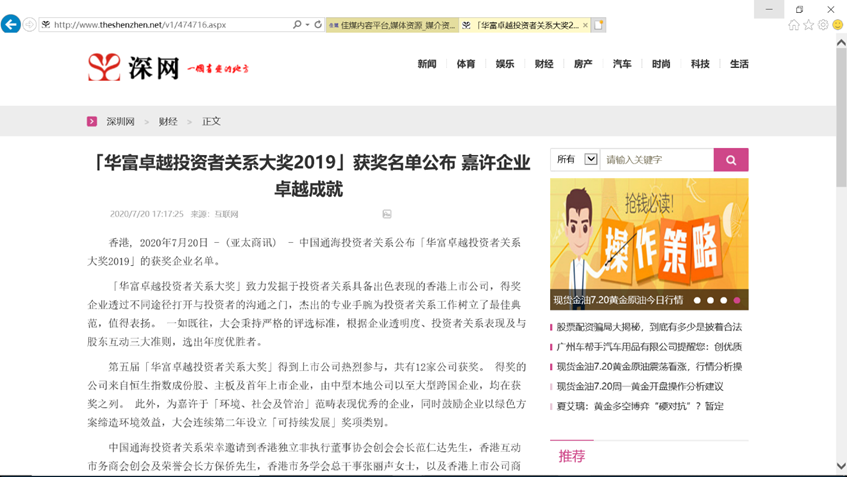Click the pink breadcrumb arrow icon
This screenshot has height=477, width=847.
click(x=92, y=121)
